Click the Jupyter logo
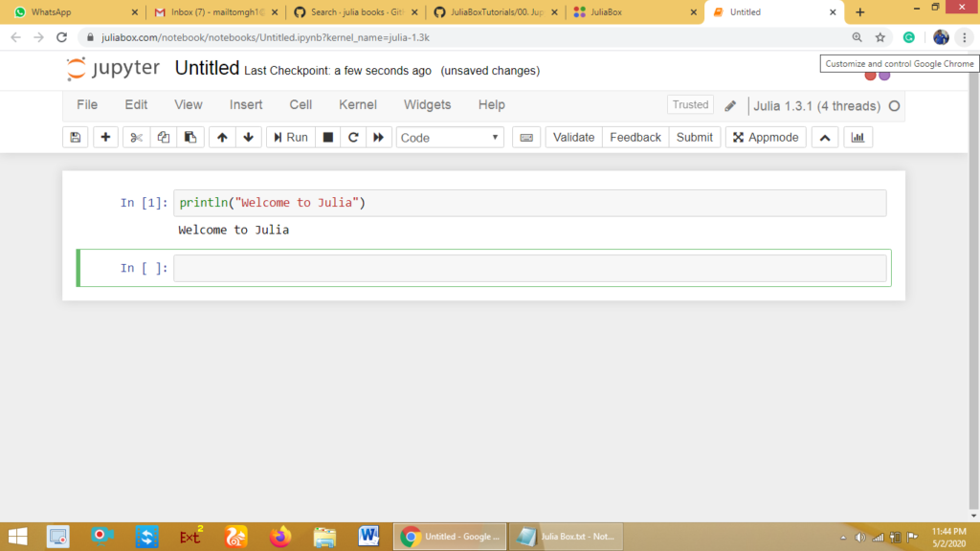The width and height of the screenshot is (980, 551). 113,68
